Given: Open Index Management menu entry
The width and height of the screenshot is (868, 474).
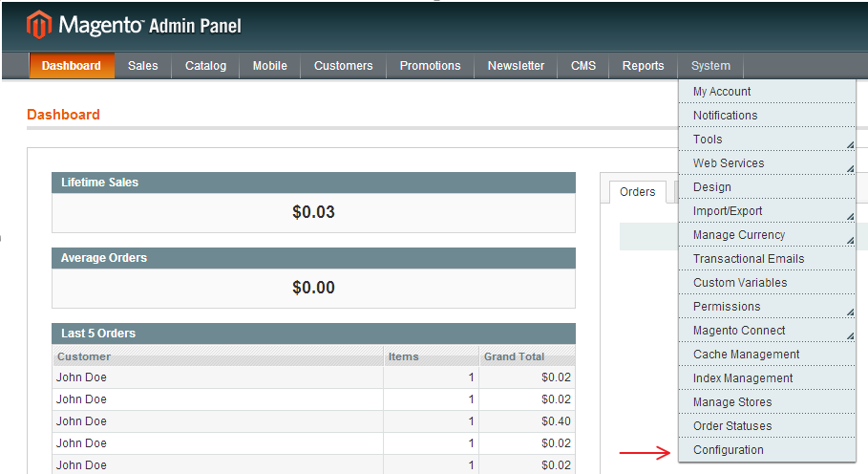Looking at the screenshot, I should point(767,377).
